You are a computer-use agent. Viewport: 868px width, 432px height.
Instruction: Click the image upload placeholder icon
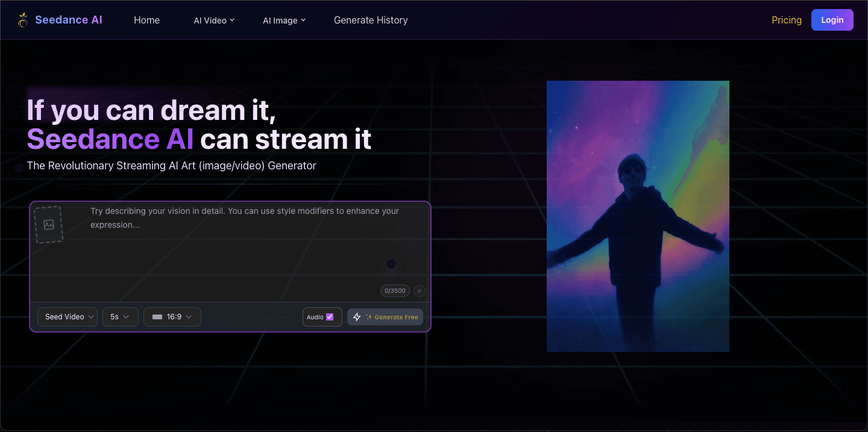click(49, 225)
